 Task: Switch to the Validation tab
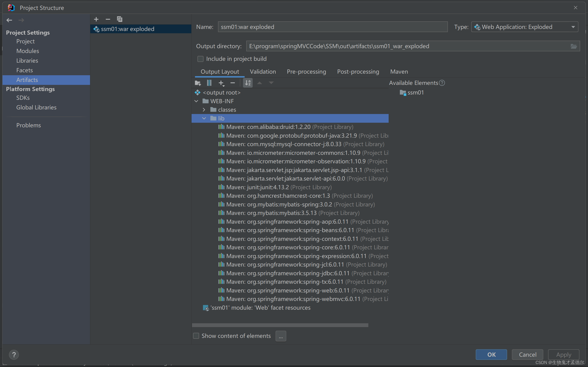(263, 72)
